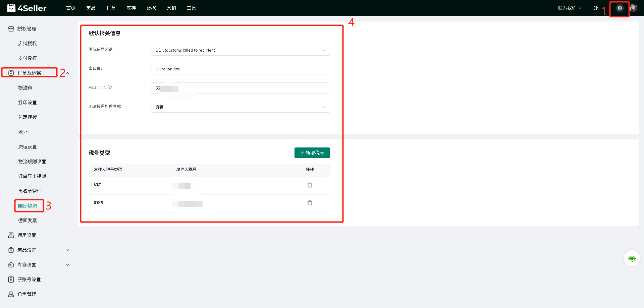Expand the 库存设置 sidebar section
The width and height of the screenshot is (644, 308).
[x=67, y=265]
